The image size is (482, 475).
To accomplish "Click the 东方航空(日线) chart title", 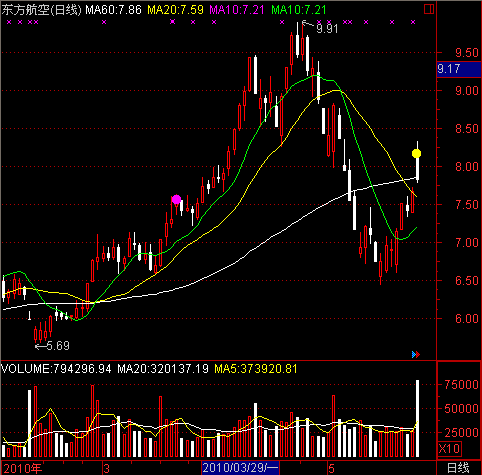I will coord(41,10).
